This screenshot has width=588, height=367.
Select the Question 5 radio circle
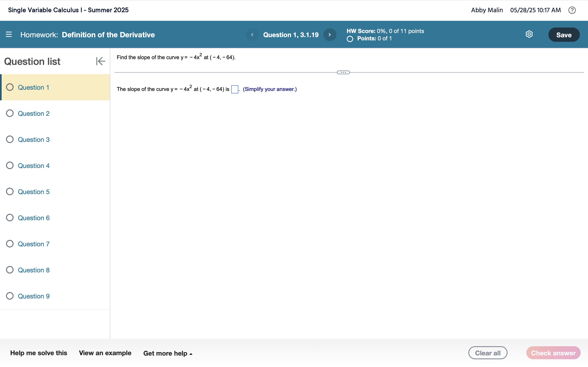[x=10, y=191]
